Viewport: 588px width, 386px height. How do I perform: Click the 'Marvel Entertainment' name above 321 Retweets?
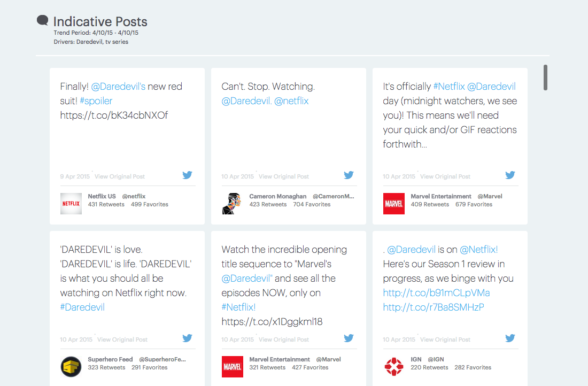[x=280, y=359]
